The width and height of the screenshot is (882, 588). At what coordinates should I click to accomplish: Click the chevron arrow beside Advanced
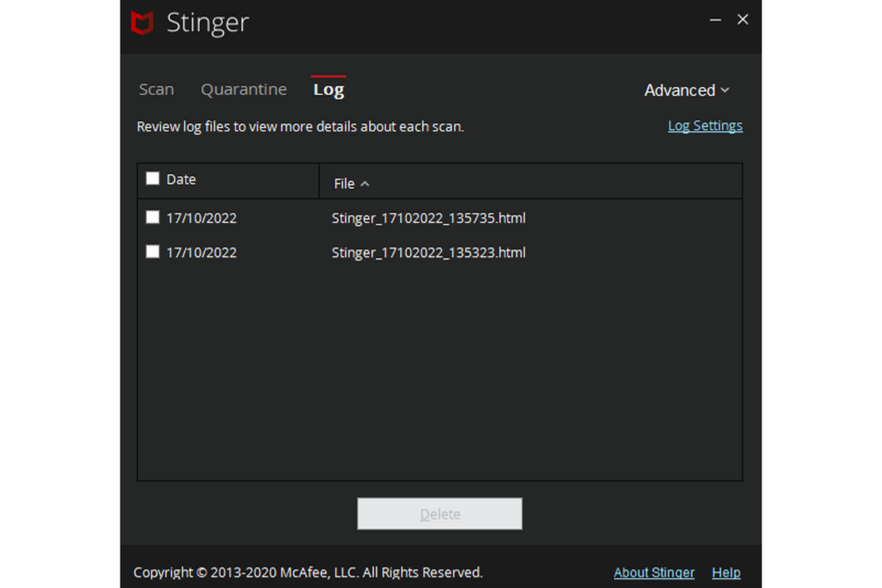(x=725, y=90)
